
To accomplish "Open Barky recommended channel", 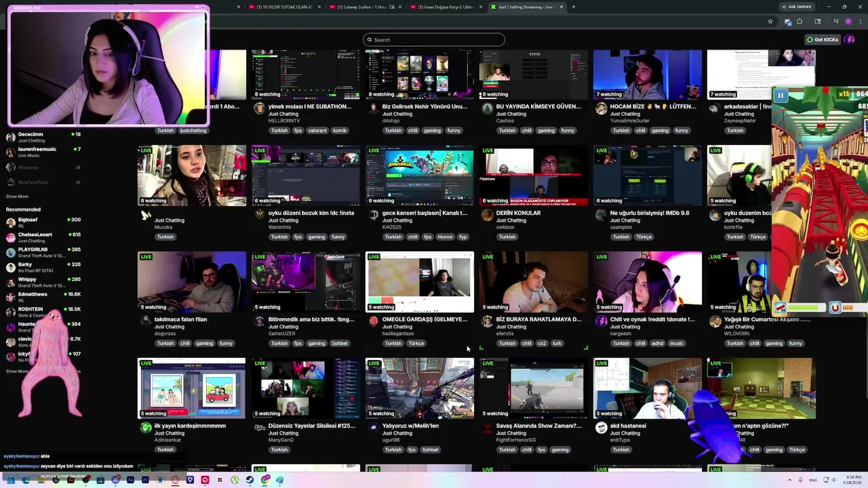I will pyautogui.click(x=43, y=267).
